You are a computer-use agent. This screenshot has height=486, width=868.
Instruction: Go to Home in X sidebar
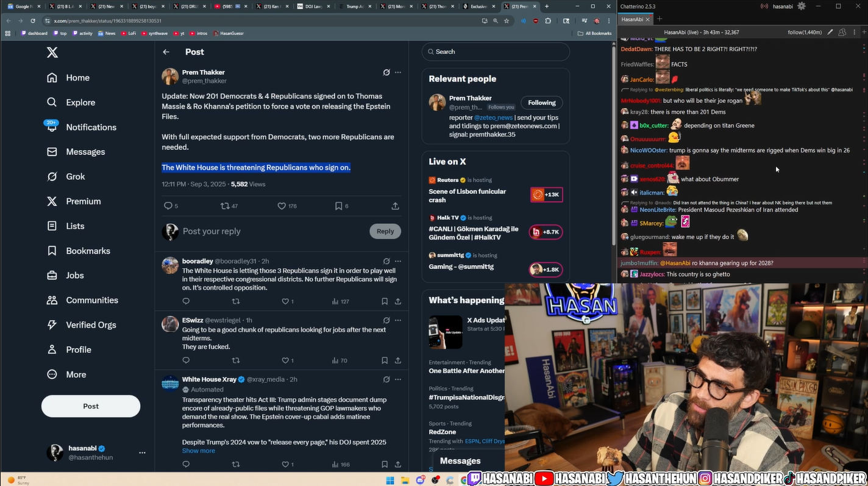point(68,77)
